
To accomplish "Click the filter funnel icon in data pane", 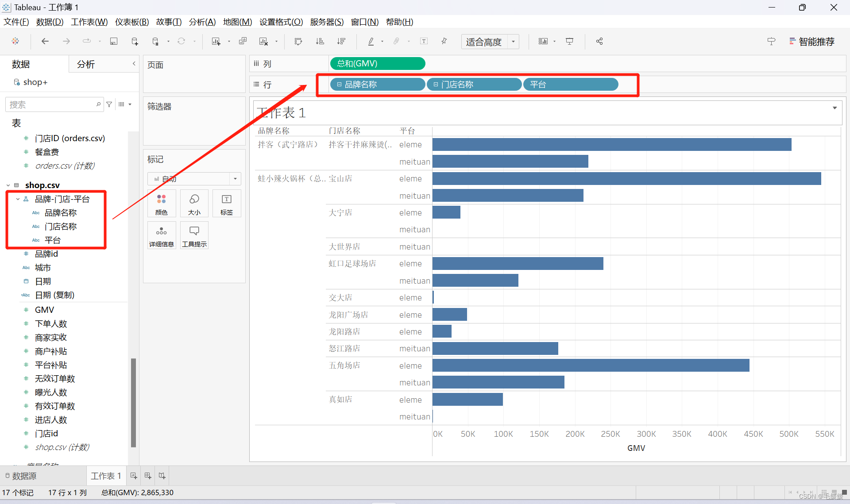I will point(109,104).
